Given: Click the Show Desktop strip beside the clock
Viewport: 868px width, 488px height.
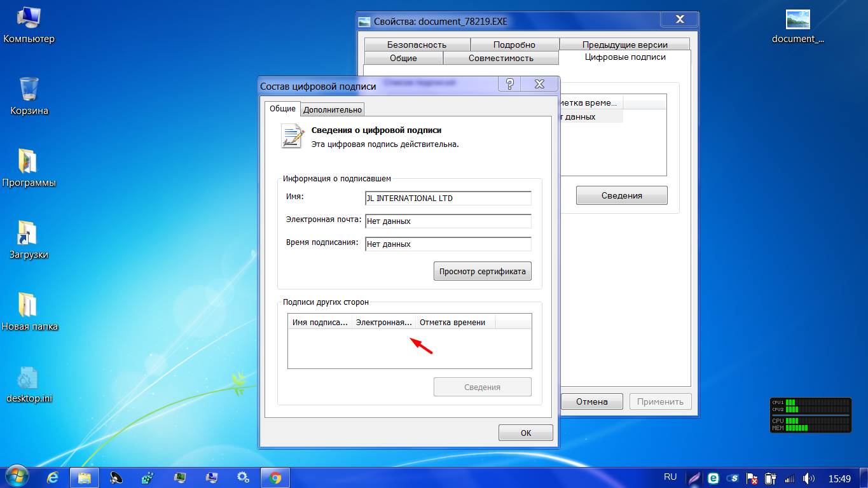Looking at the screenshot, I should point(864,477).
